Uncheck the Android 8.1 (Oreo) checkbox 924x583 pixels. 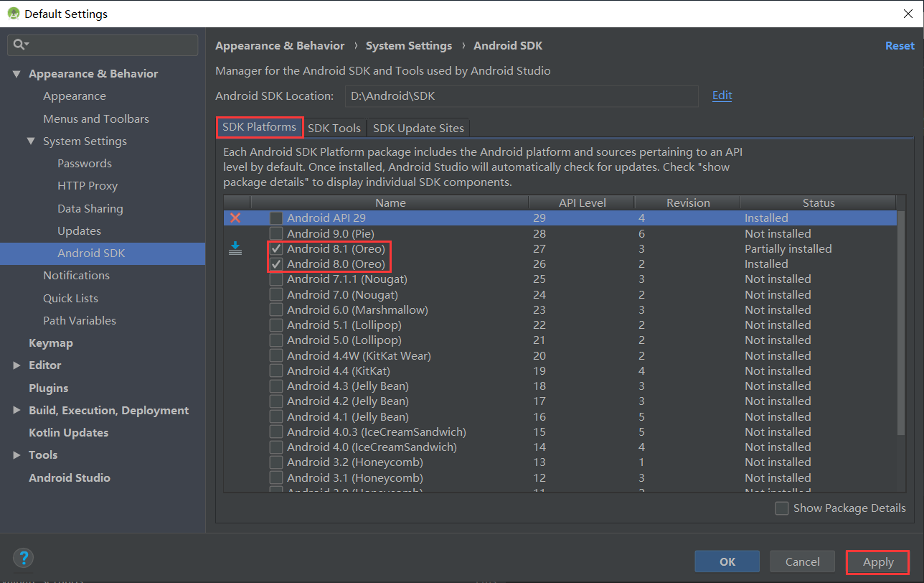point(276,248)
